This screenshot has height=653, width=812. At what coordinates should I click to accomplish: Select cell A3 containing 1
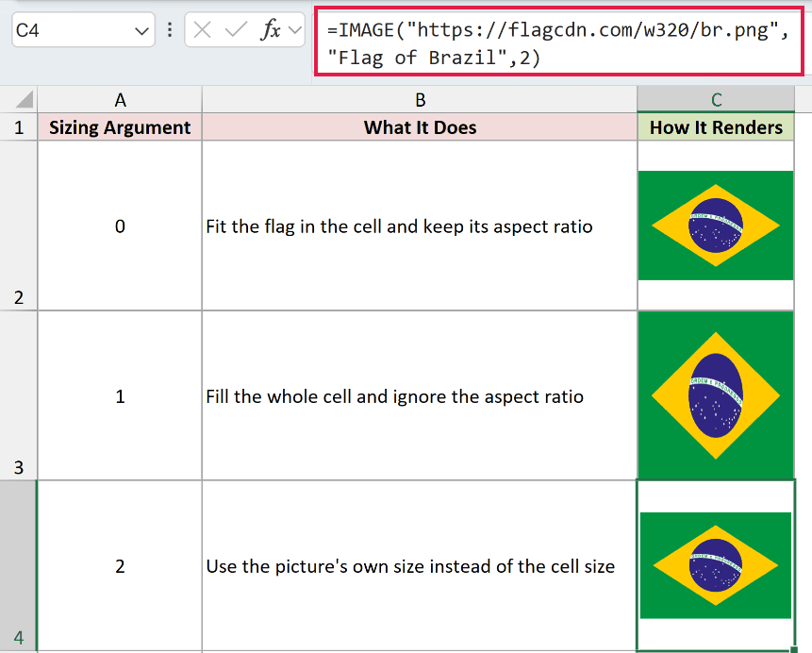coord(120,395)
